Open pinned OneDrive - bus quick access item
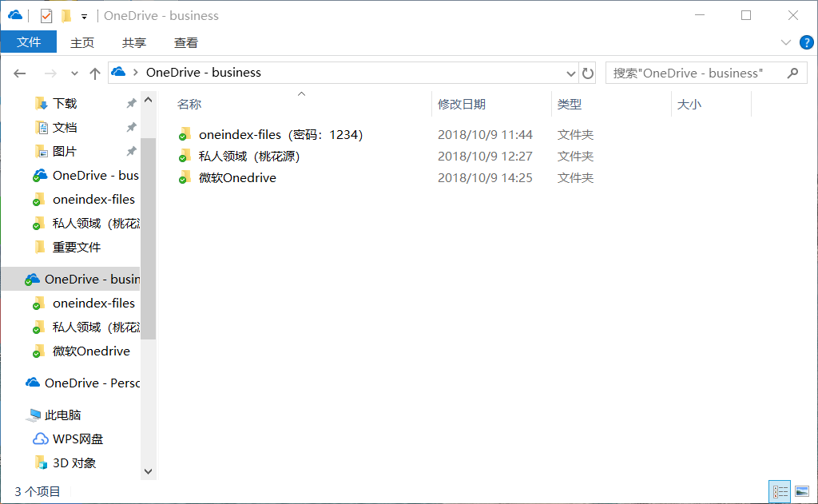Viewport: 818px width, 504px height. (x=96, y=175)
